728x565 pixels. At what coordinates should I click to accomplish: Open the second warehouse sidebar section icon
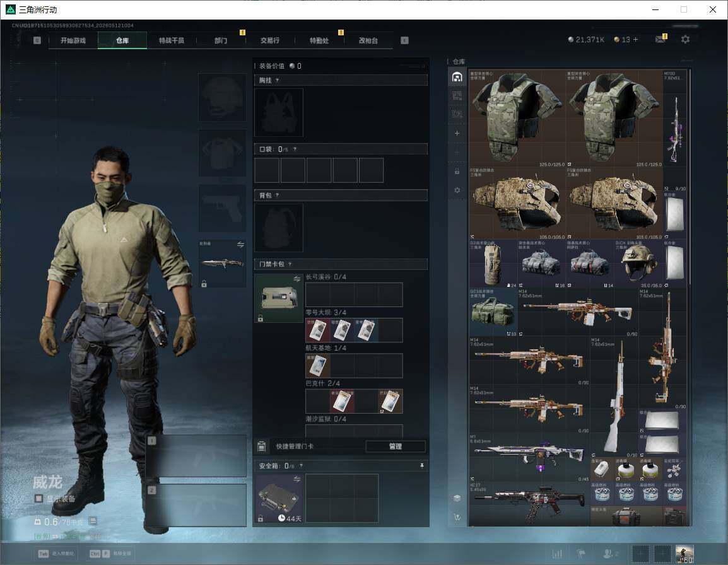457,96
